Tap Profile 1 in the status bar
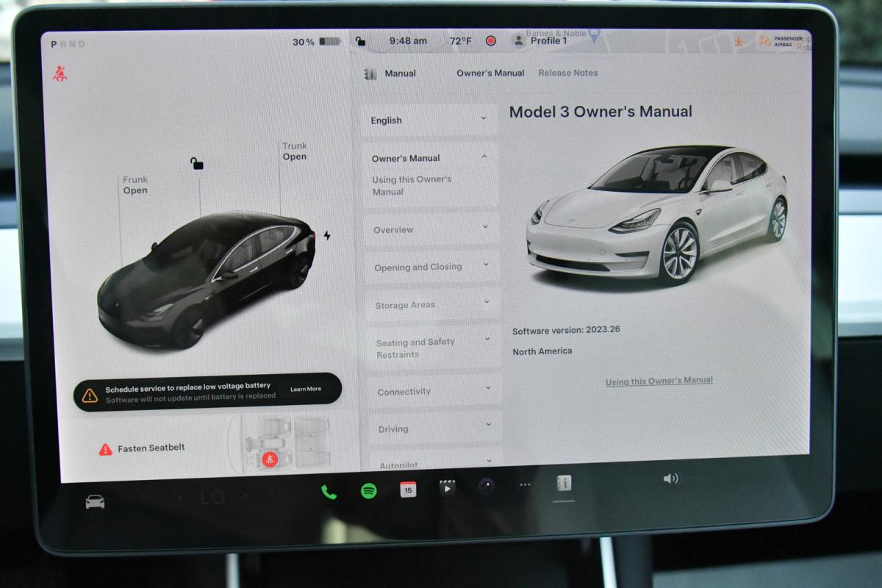The image size is (882, 588). [x=548, y=41]
